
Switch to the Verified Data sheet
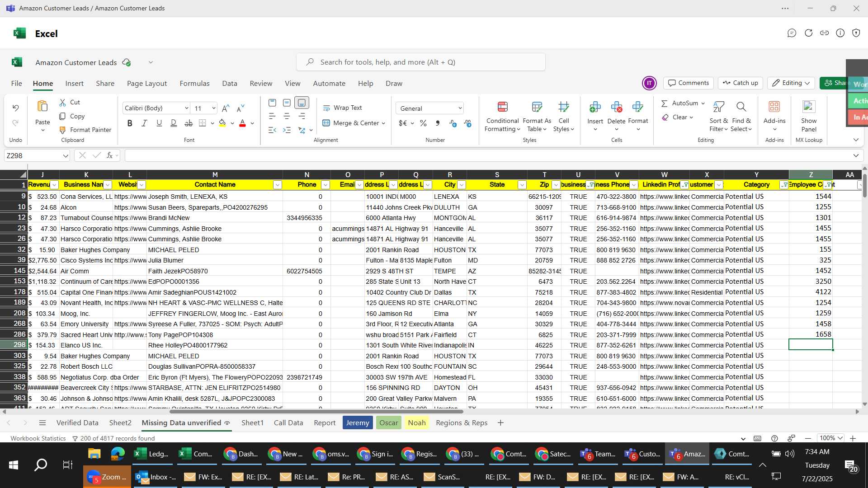(77, 423)
